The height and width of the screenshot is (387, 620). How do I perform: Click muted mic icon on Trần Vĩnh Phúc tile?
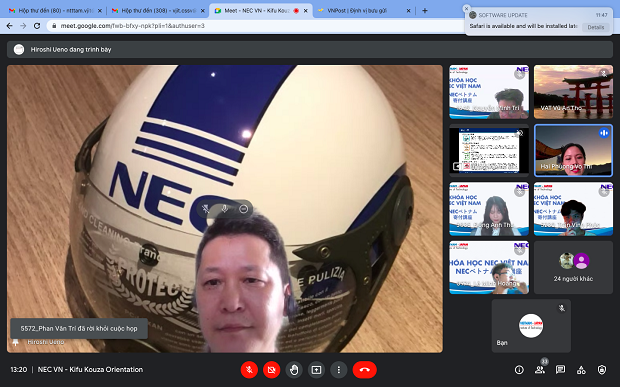coord(604,191)
